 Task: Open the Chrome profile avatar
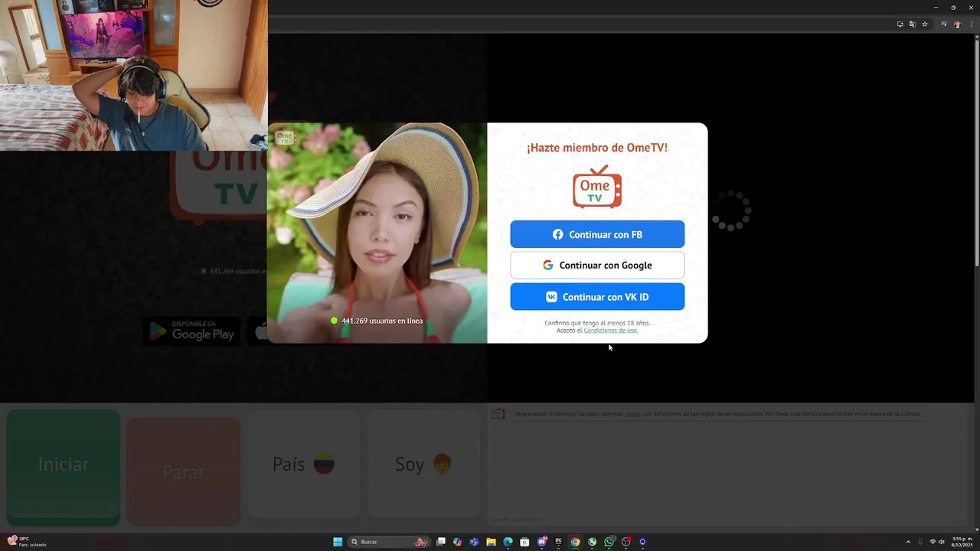tap(958, 24)
